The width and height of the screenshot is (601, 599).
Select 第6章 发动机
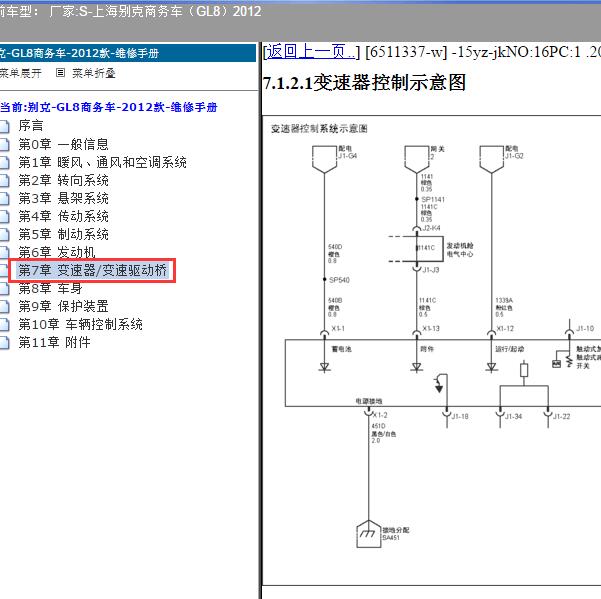point(57,252)
